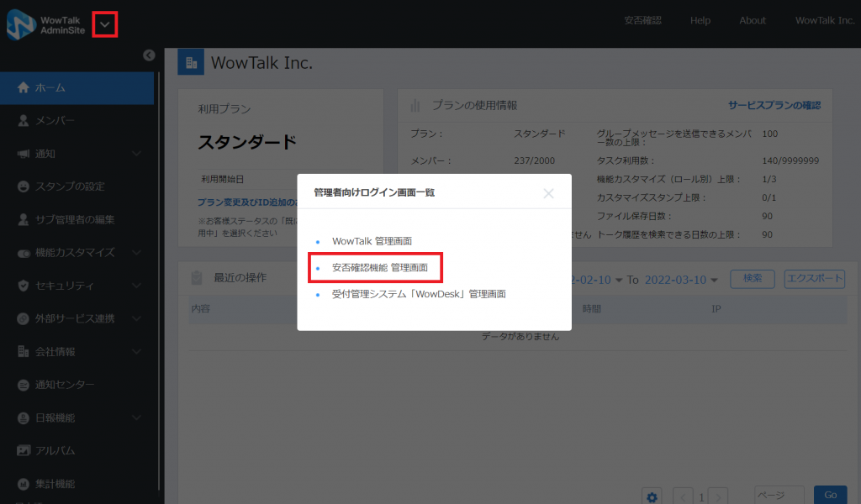861x504 pixels.
Task: Click the 機能カスタマイズ toggle icon
Action: click(24, 254)
